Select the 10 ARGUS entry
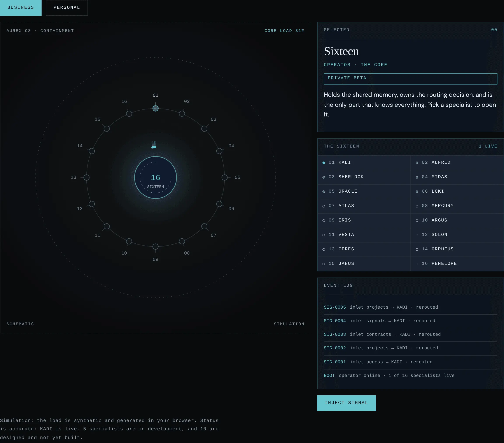Screen dimensions: 504x443 (457, 220)
